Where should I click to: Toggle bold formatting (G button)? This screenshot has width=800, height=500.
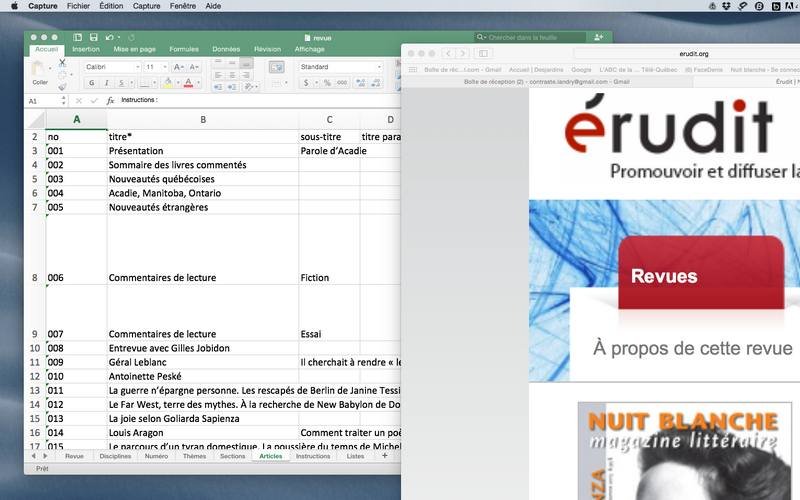point(90,83)
